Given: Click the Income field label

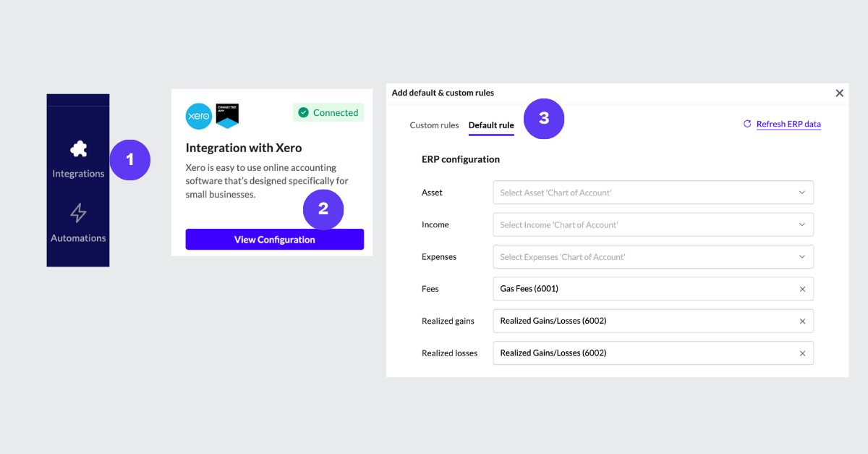Looking at the screenshot, I should [x=435, y=224].
